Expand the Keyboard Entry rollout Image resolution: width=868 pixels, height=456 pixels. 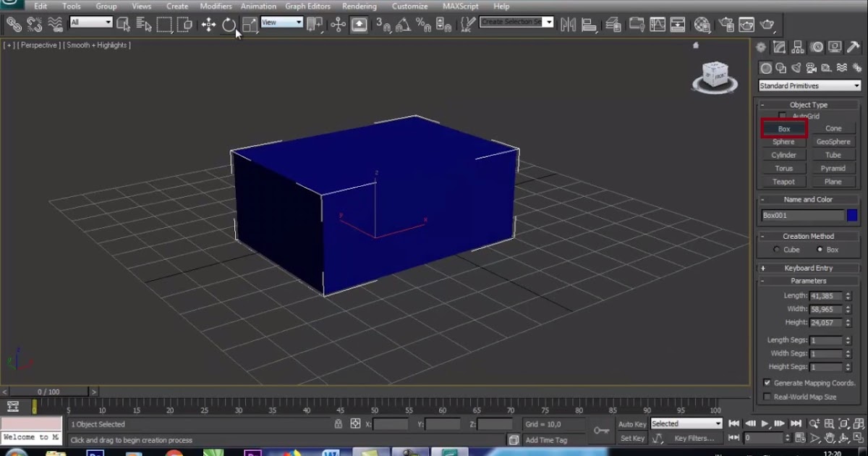(x=808, y=268)
